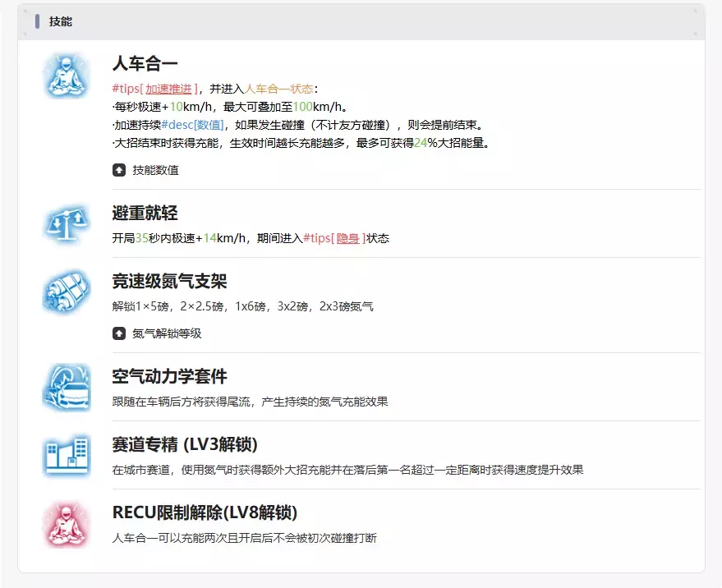Click the 氮气解锁等级 label
Viewport: 722px width, 588px height.
[167, 333]
